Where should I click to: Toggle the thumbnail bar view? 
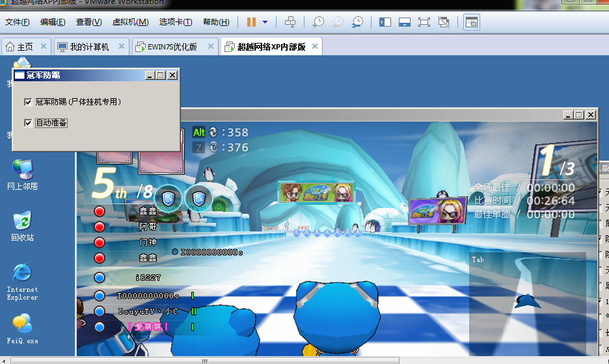(x=404, y=22)
